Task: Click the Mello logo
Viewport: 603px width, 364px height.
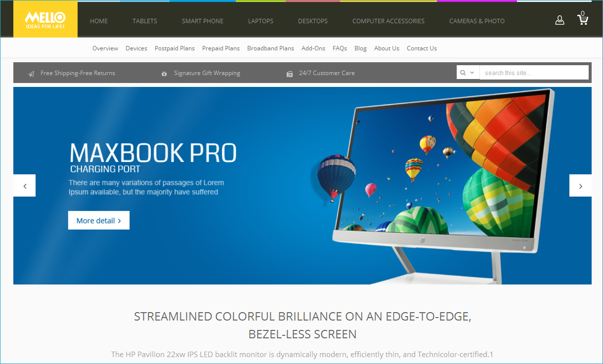Action: click(45, 19)
